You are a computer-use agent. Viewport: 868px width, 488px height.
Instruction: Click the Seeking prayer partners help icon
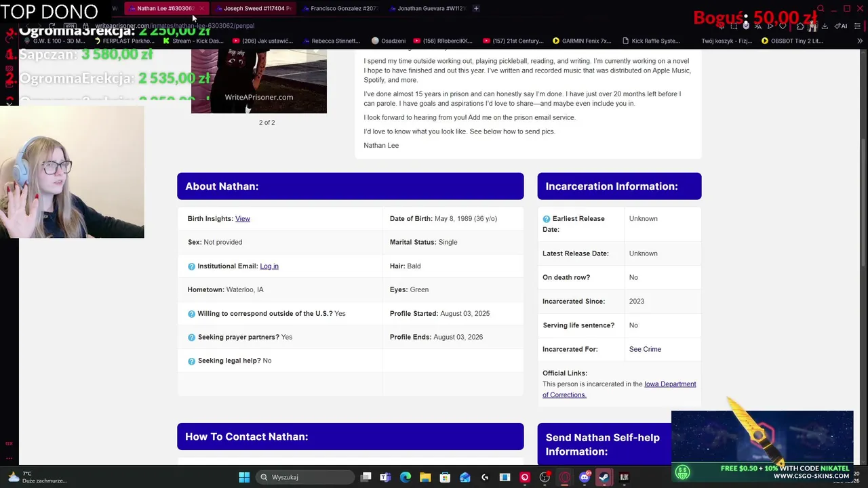[191, 338]
